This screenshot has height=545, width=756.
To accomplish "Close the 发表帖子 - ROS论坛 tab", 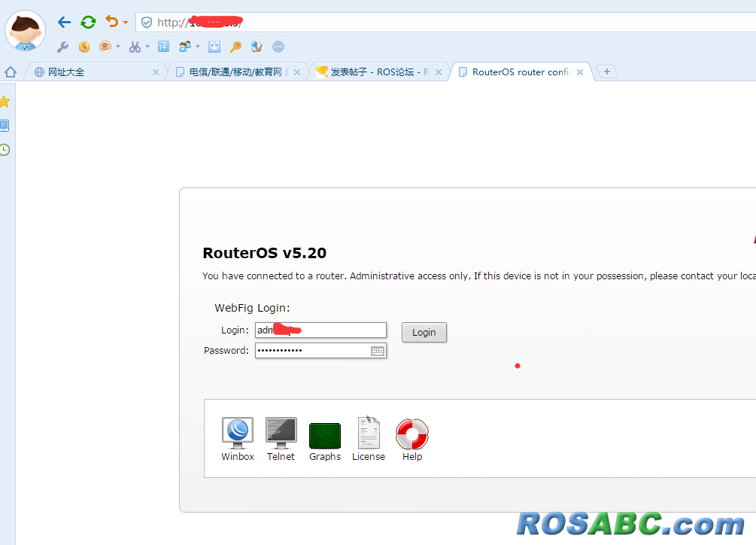I will point(439,72).
